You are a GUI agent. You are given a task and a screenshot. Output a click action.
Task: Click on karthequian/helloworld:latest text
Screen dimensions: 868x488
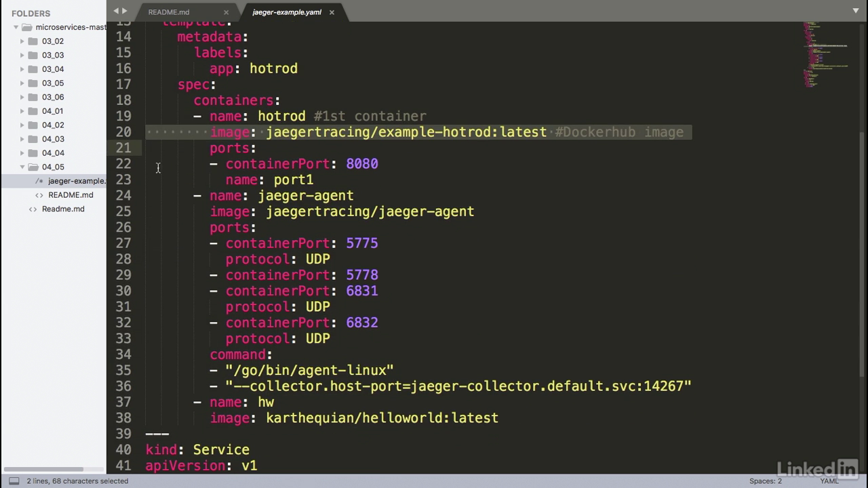[382, 418]
